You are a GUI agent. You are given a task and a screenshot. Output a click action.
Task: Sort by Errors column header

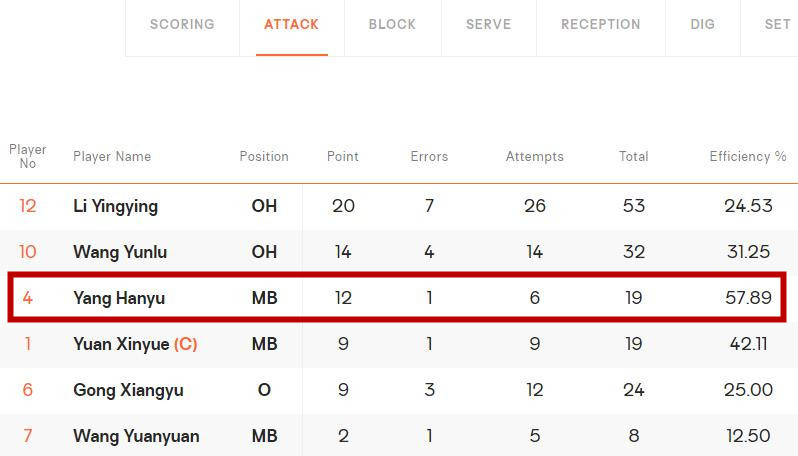(x=429, y=156)
